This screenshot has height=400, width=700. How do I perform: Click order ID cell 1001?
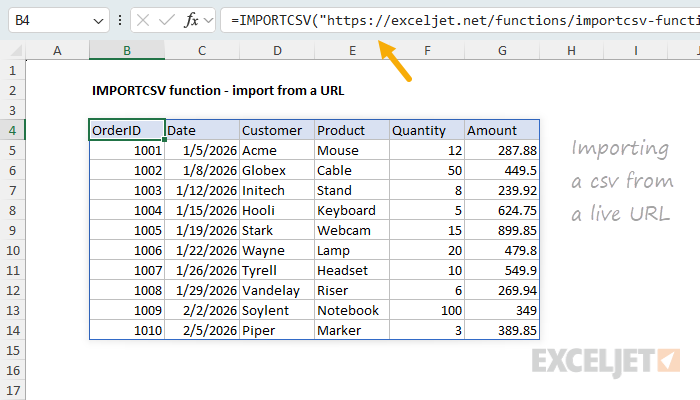click(x=127, y=150)
